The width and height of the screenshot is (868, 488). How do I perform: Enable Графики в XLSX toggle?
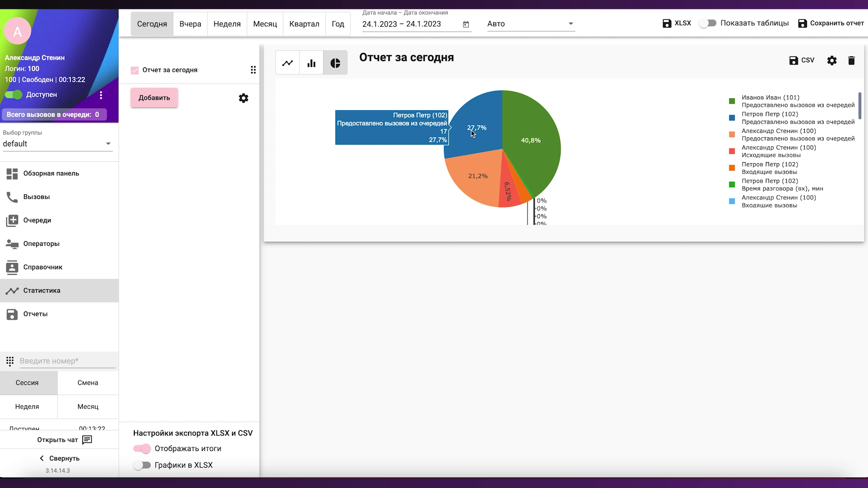tap(142, 465)
